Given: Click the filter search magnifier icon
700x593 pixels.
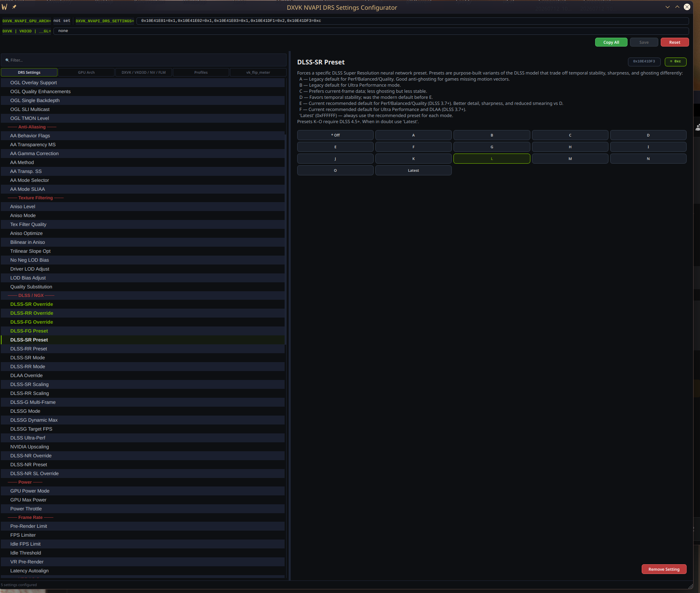Looking at the screenshot, I should coord(7,60).
